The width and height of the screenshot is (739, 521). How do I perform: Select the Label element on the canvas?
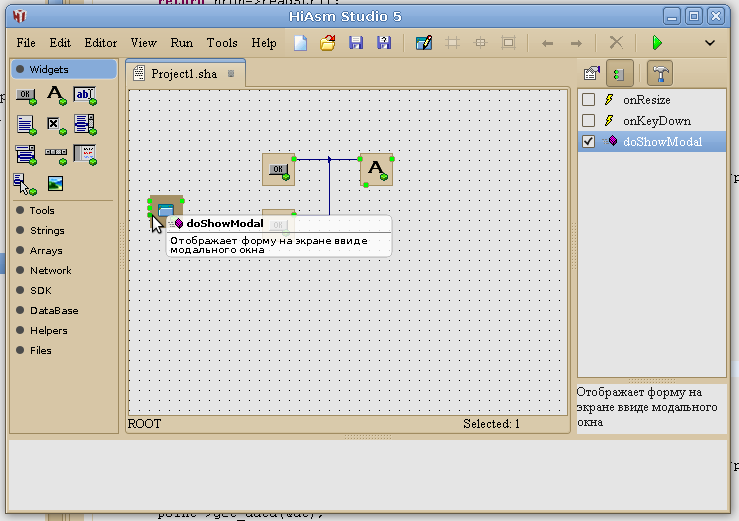click(x=376, y=170)
